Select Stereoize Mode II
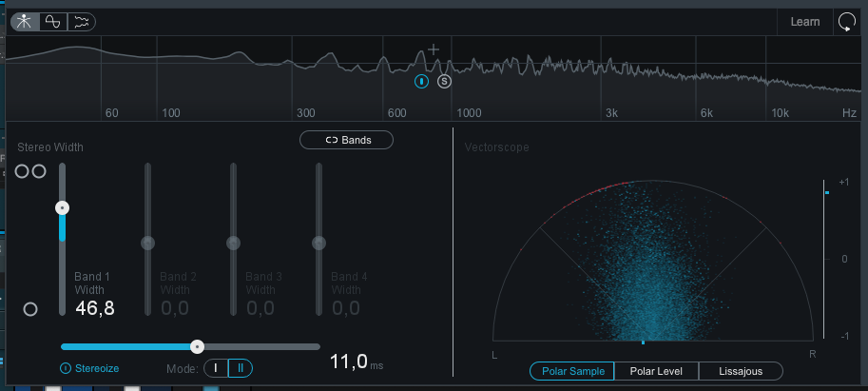Screen dimensions: 868x391 (x=241, y=368)
